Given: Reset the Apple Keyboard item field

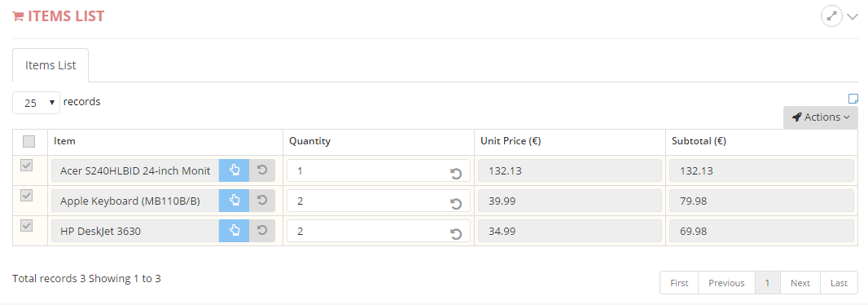Looking at the screenshot, I should 262,200.
